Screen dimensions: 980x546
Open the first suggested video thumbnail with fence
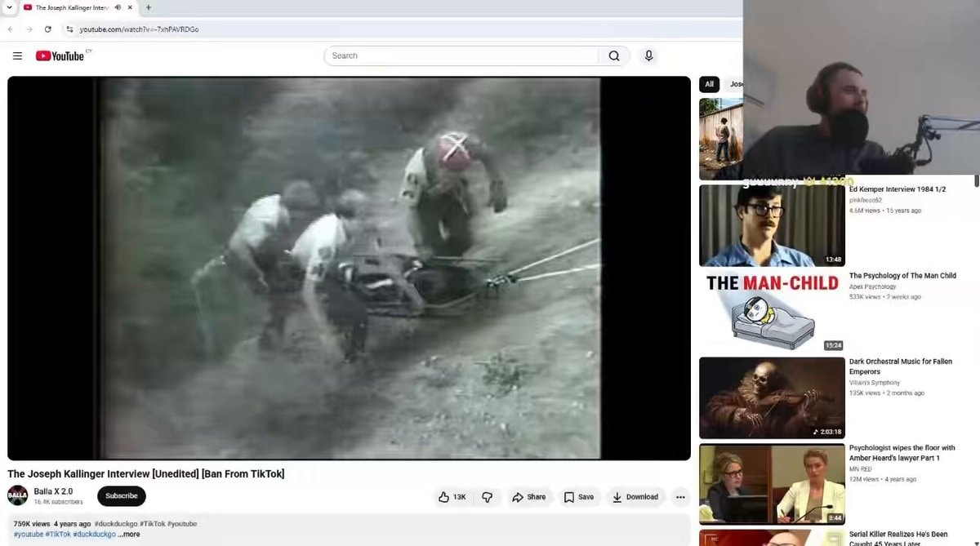click(x=721, y=139)
